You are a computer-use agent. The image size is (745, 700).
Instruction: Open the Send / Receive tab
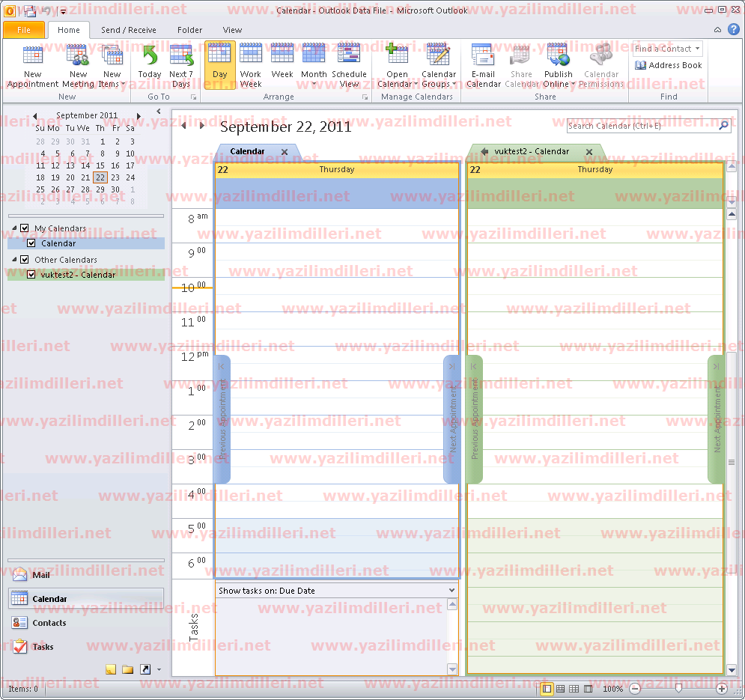point(129,30)
